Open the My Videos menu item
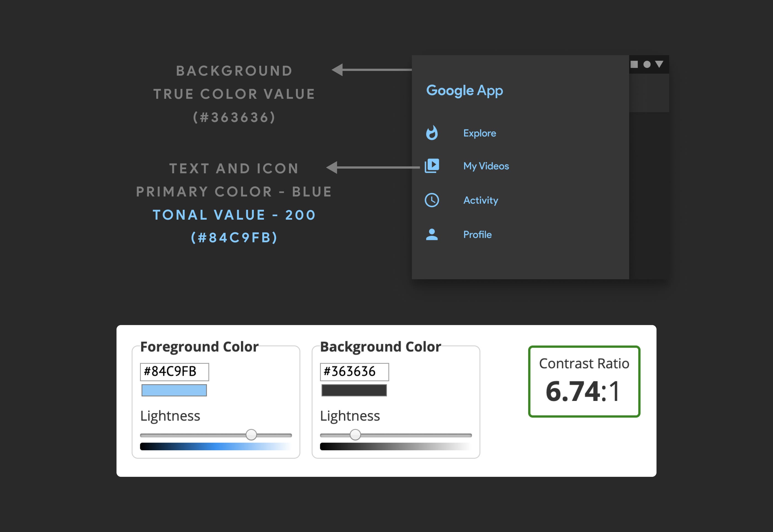Viewport: 773px width, 532px height. tap(486, 166)
